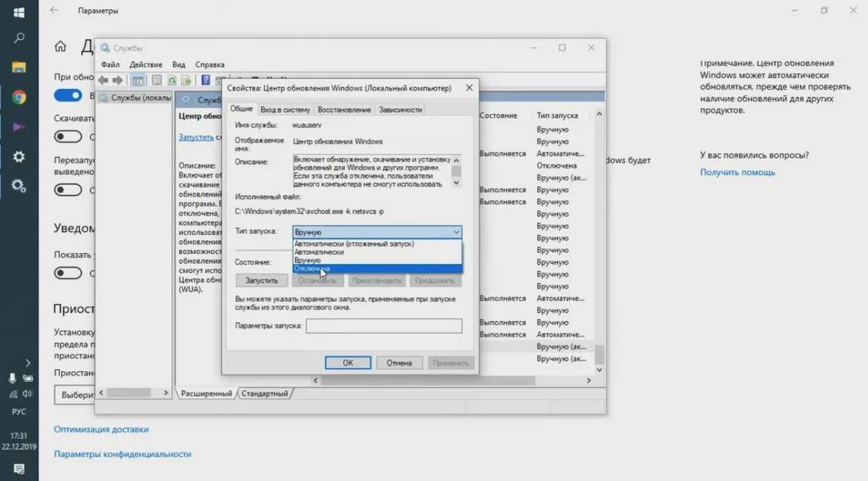This screenshot has height=481, width=868.
Task: Launch Google Chrome from the taskbar
Action: pyautogui.click(x=19, y=97)
